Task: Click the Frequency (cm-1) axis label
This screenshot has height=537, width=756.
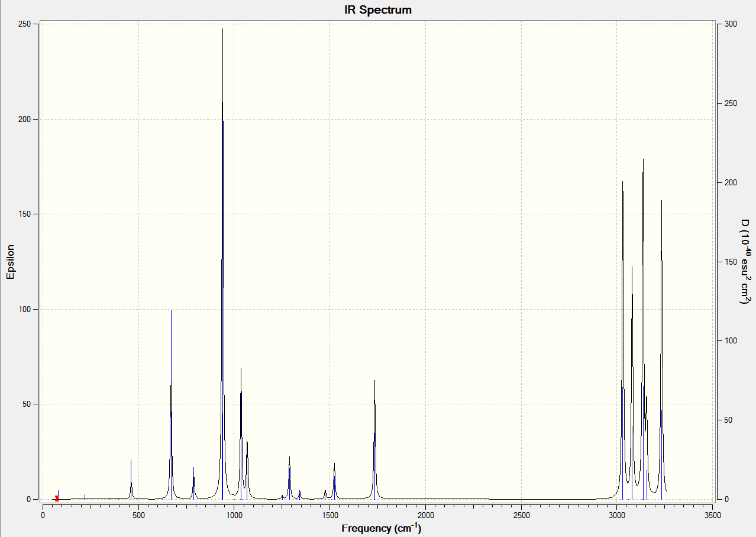Action: [x=382, y=528]
